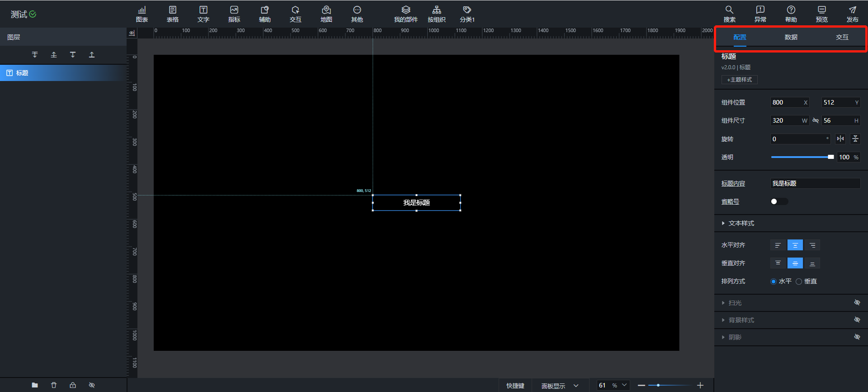Open the zoom percentage dropdown
Viewport: 868px width, 392px height.
624,385
